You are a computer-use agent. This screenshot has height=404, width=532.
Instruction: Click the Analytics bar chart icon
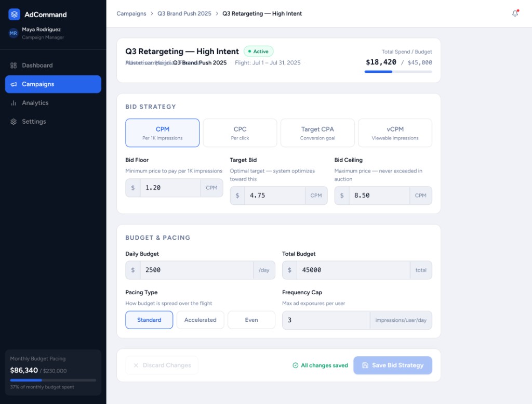[x=14, y=103]
